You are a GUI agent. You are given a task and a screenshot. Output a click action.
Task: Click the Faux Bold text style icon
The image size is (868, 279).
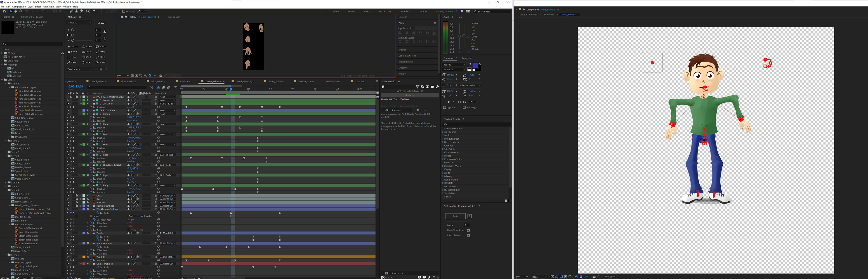point(448,102)
